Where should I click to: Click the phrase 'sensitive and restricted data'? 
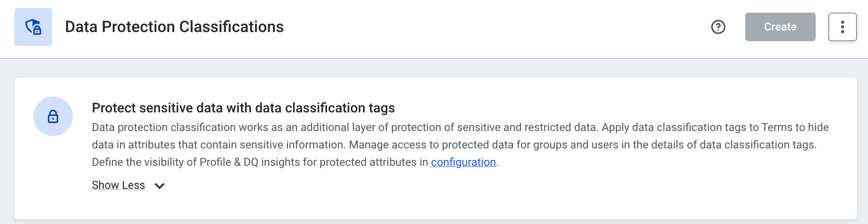click(x=527, y=127)
